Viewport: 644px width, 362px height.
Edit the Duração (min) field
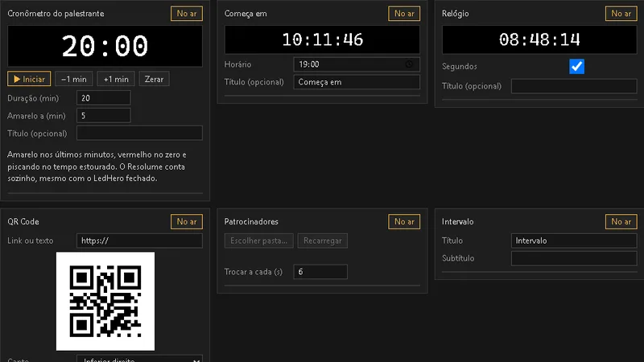(104, 98)
